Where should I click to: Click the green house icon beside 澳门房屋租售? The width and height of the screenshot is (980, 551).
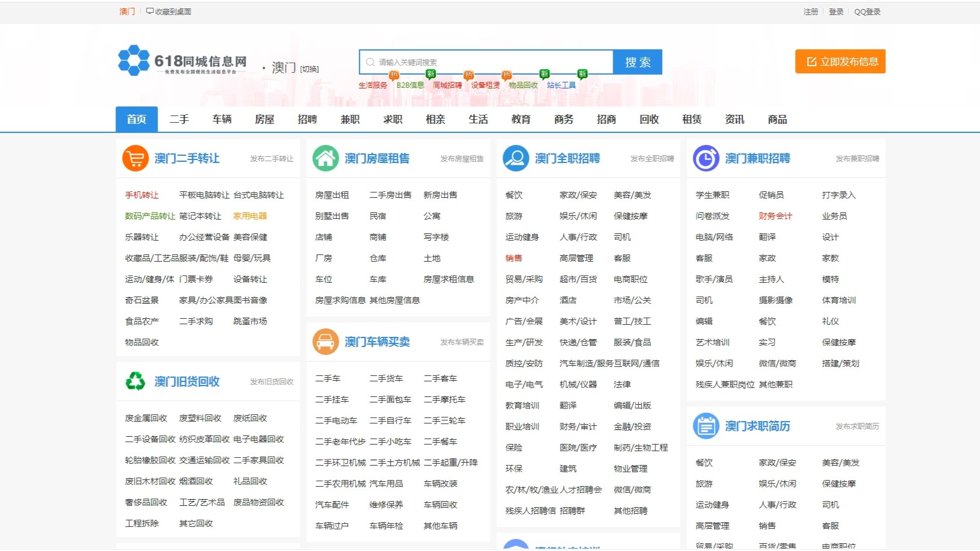click(326, 159)
